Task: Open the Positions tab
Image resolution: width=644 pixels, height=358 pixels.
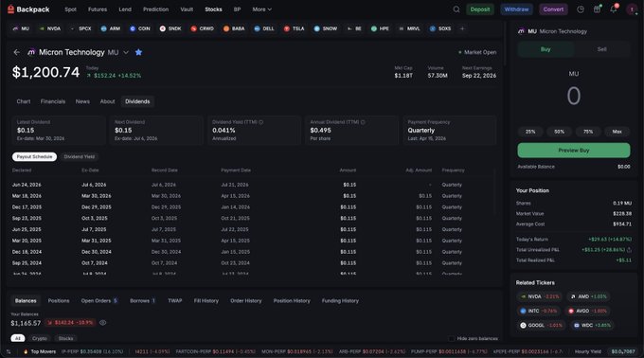Action: click(59, 301)
